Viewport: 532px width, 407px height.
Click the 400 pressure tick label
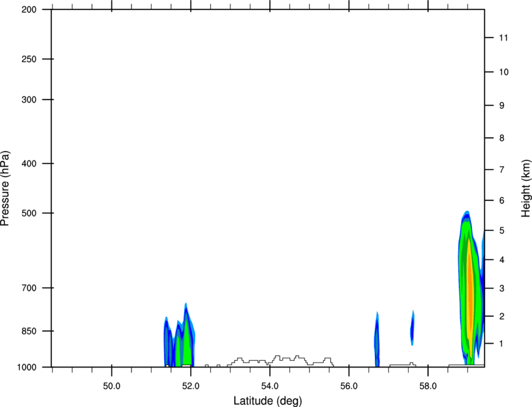[x=29, y=163]
